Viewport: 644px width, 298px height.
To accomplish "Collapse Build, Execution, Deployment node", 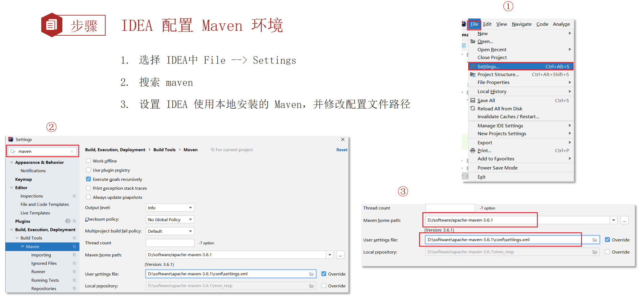I will click(12, 230).
